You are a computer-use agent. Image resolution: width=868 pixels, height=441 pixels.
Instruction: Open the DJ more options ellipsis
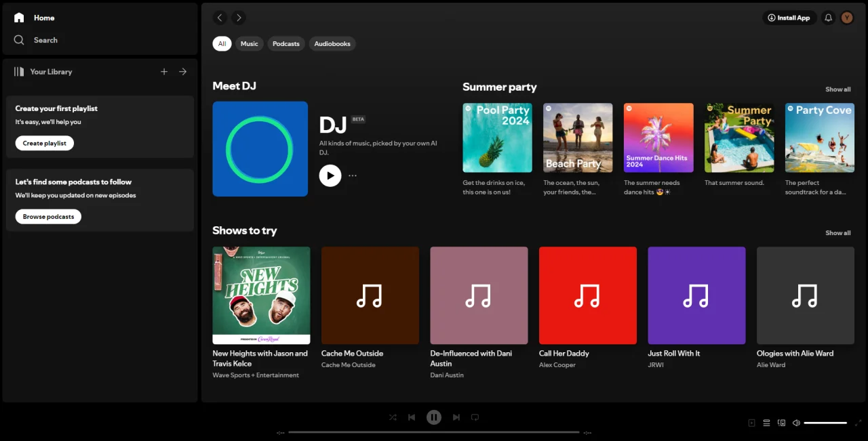tap(353, 175)
